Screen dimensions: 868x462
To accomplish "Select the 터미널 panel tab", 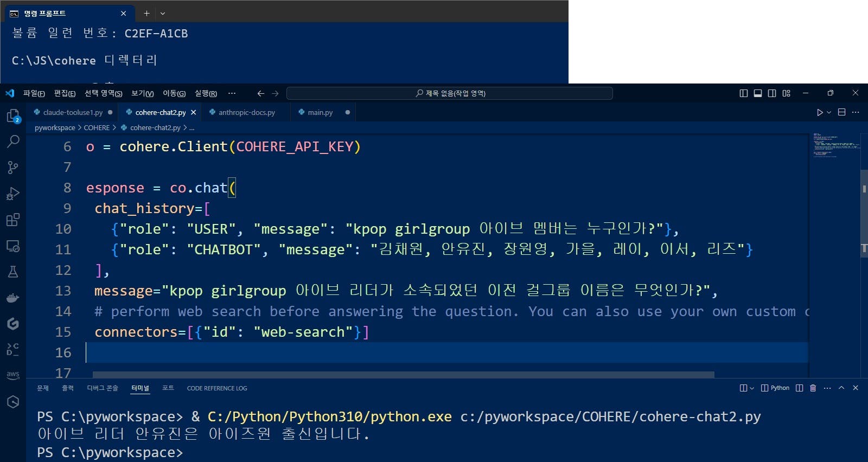I will click(140, 388).
